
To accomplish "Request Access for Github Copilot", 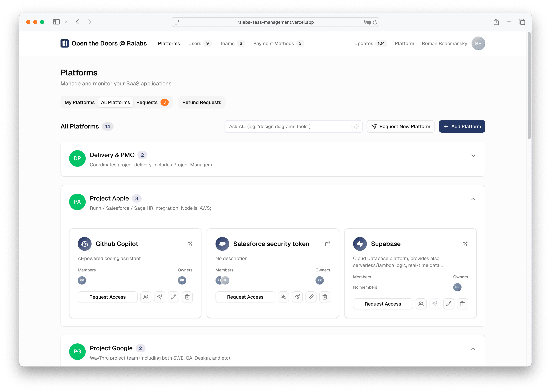I will (108, 297).
